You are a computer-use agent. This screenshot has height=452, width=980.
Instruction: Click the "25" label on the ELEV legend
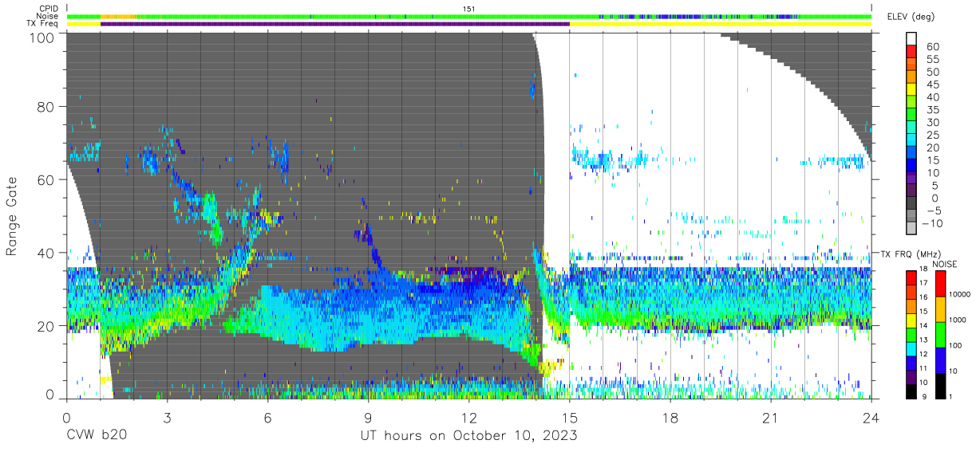933,136
